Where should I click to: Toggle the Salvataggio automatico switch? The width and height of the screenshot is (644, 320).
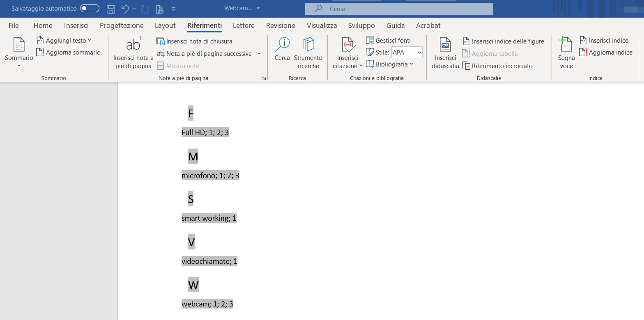(90, 9)
